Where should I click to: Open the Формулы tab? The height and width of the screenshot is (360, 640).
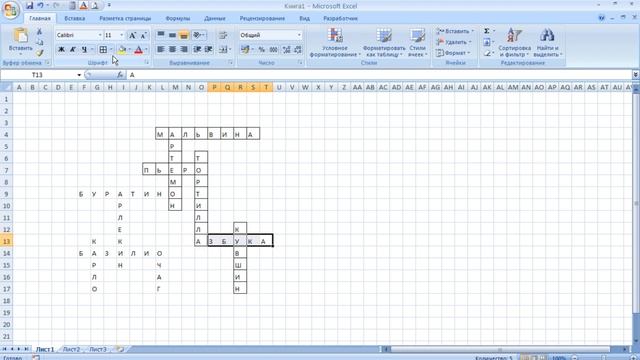coord(178,18)
